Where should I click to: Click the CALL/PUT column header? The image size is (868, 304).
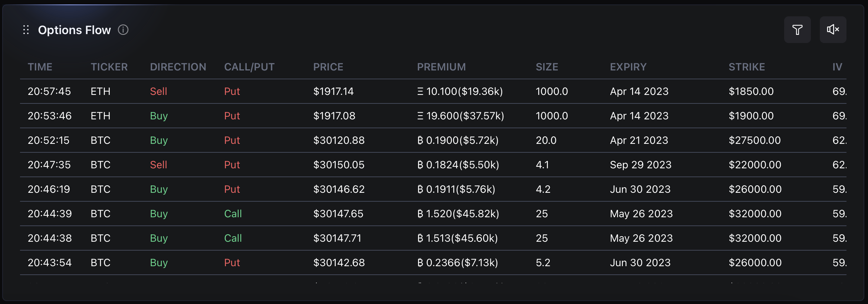tap(249, 67)
